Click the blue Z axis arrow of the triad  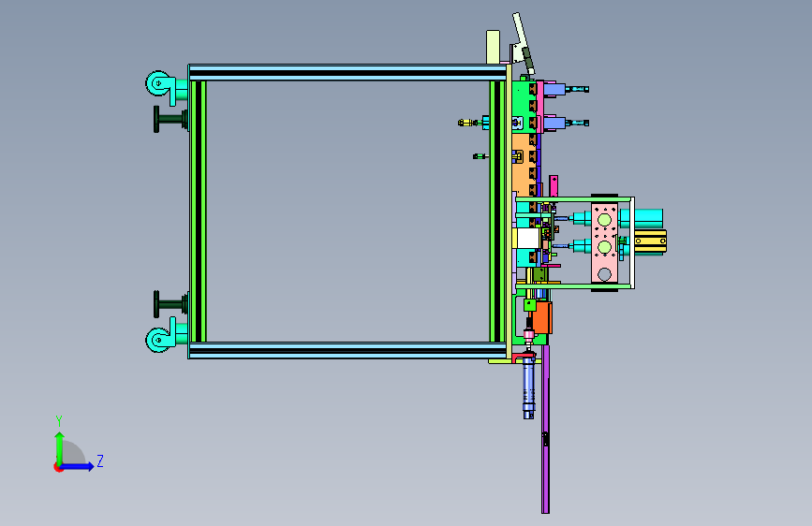point(77,466)
